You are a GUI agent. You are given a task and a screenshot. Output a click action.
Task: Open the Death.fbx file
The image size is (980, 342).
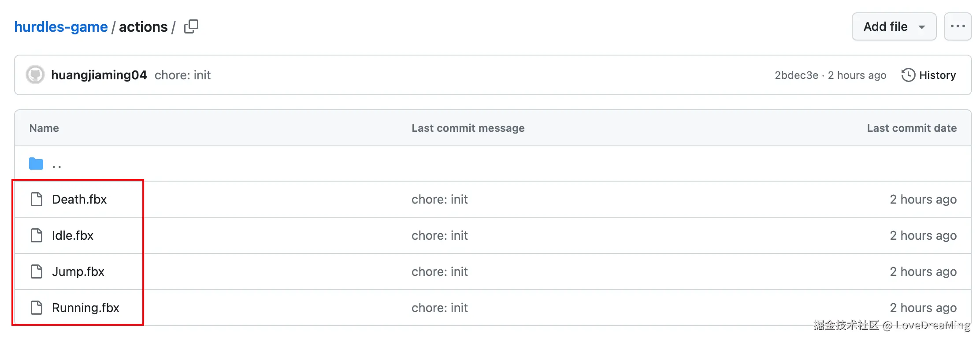[79, 199]
